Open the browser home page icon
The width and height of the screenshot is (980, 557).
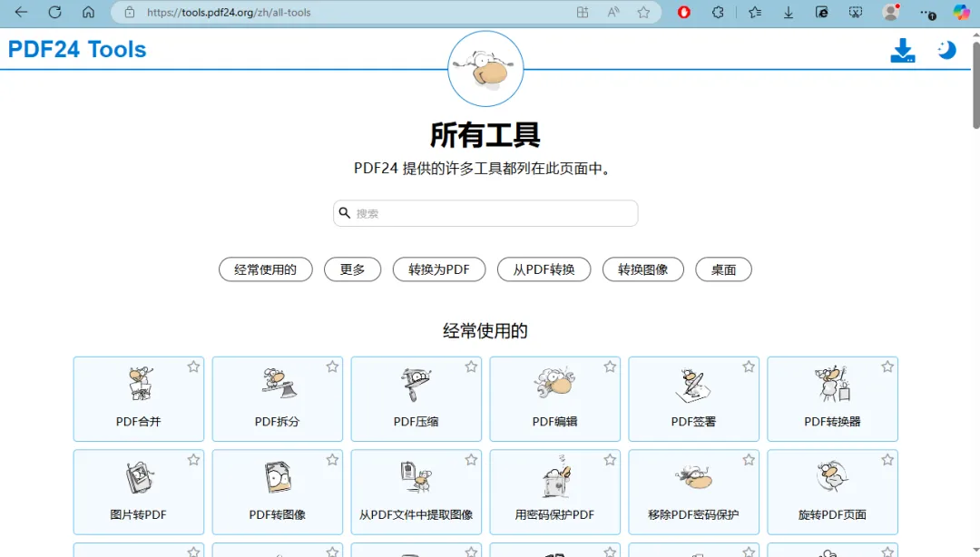pyautogui.click(x=89, y=12)
